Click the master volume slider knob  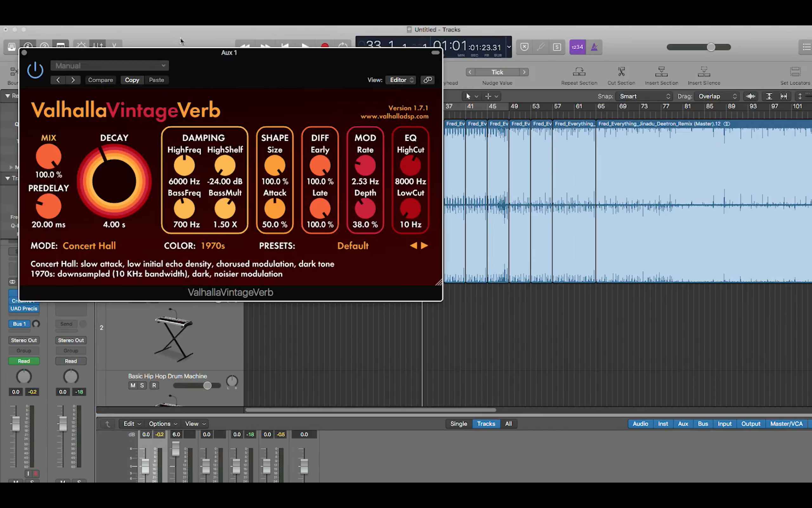pos(711,47)
